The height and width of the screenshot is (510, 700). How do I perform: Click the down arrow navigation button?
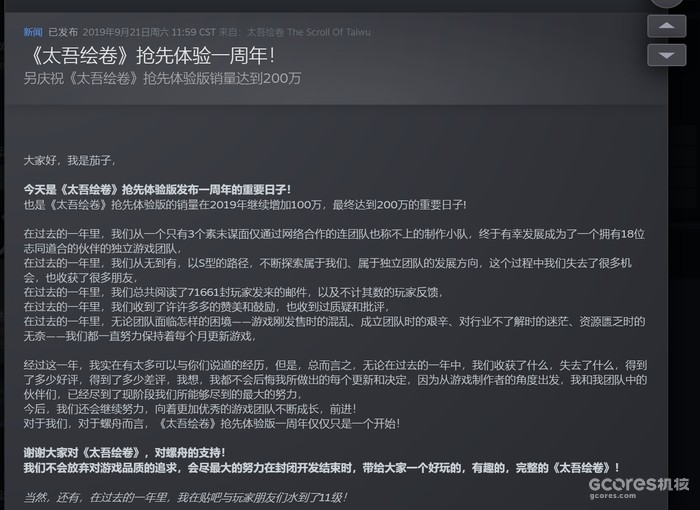pos(667,55)
